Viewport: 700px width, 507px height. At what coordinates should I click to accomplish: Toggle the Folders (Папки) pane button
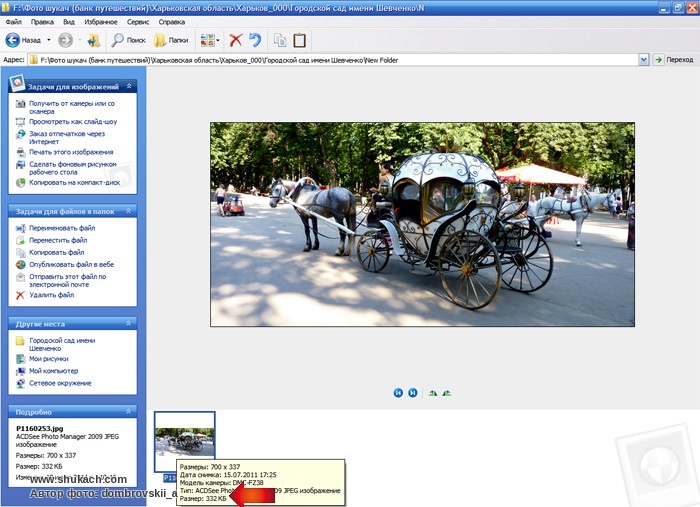tap(171, 40)
